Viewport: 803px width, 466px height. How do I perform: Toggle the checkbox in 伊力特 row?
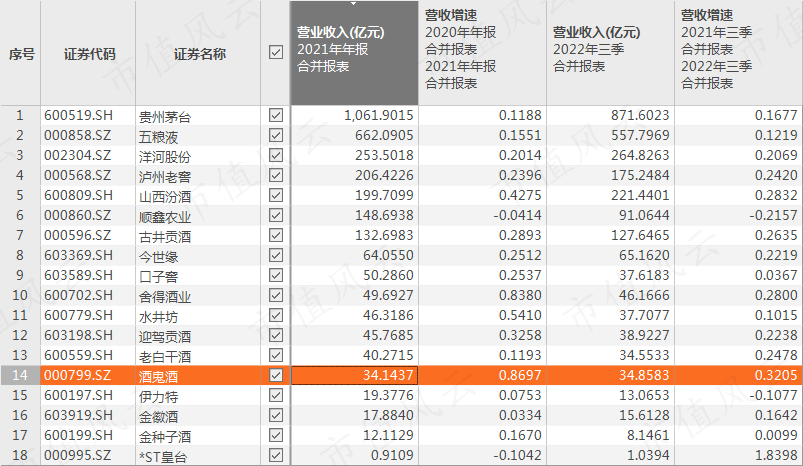pos(276,395)
